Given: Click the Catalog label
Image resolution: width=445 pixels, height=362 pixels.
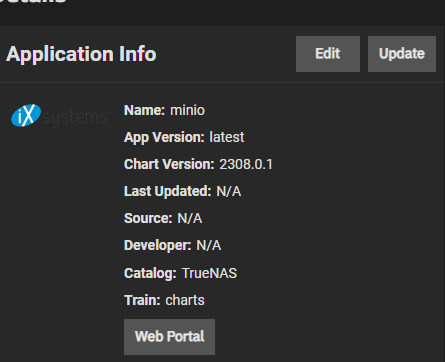Looking at the screenshot, I should [150, 273].
